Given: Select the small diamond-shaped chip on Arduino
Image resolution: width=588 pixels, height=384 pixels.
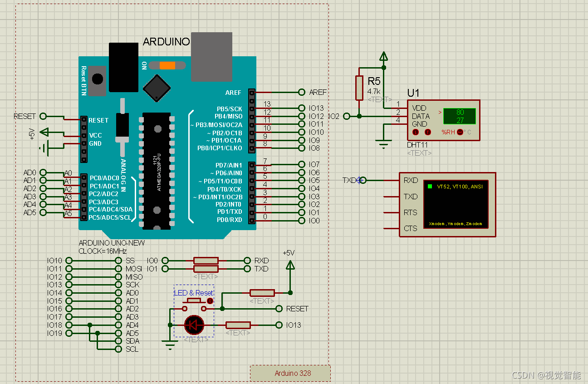Looking at the screenshot, I should click(157, 88).
